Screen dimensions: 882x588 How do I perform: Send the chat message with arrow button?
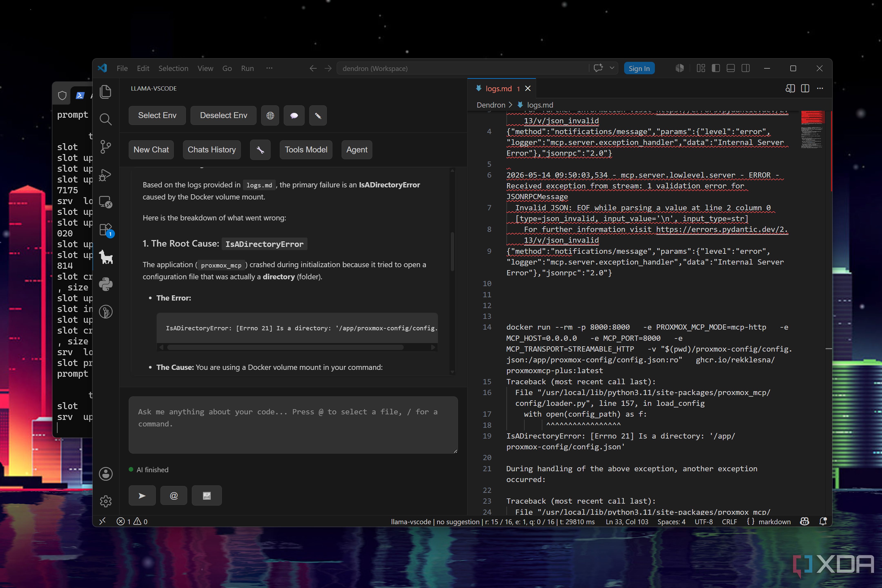142,496
